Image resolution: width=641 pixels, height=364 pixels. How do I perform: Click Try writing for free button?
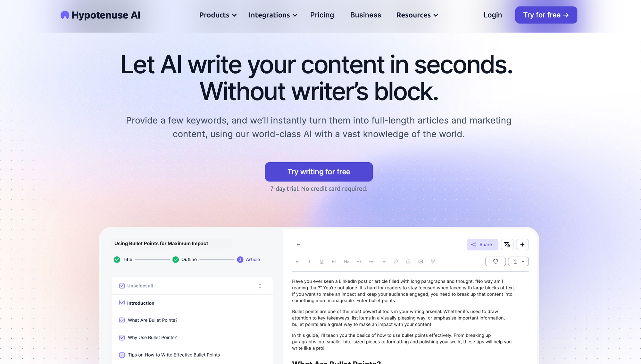319,172
